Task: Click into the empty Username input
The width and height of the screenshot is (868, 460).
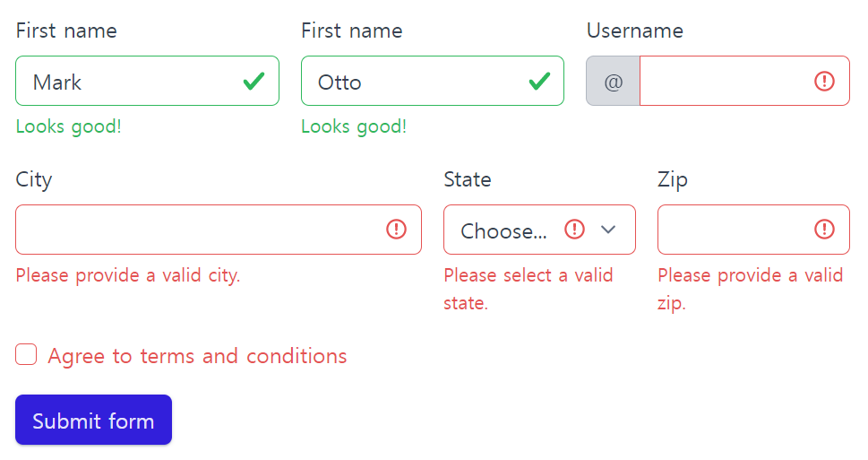Action: 744,81
